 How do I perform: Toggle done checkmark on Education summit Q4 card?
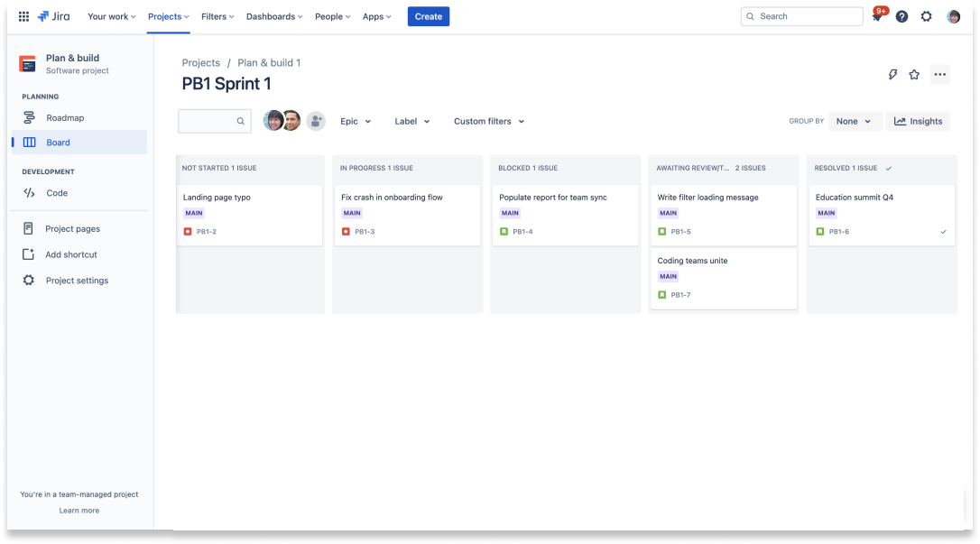(943, 231)
